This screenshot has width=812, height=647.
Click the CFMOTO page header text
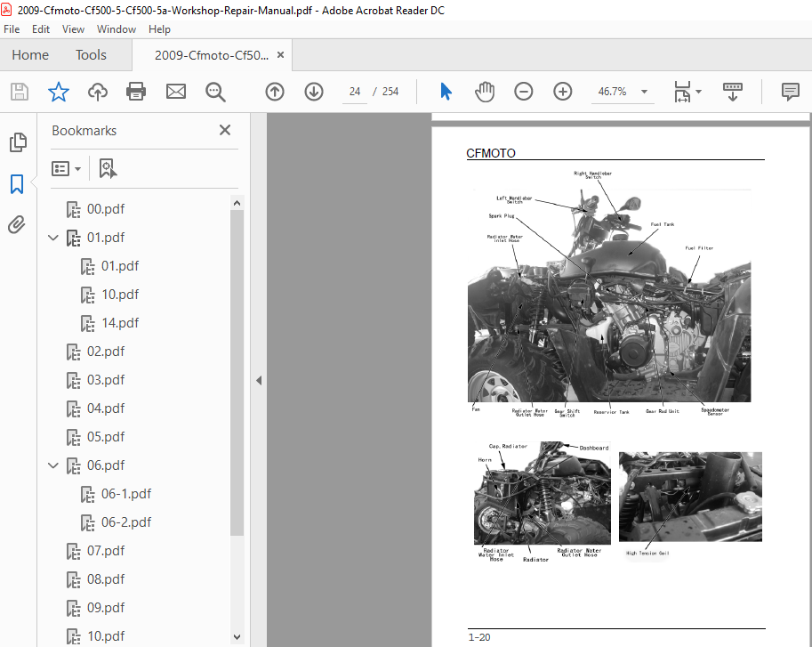pyautogui.click(x=490, y=153)
